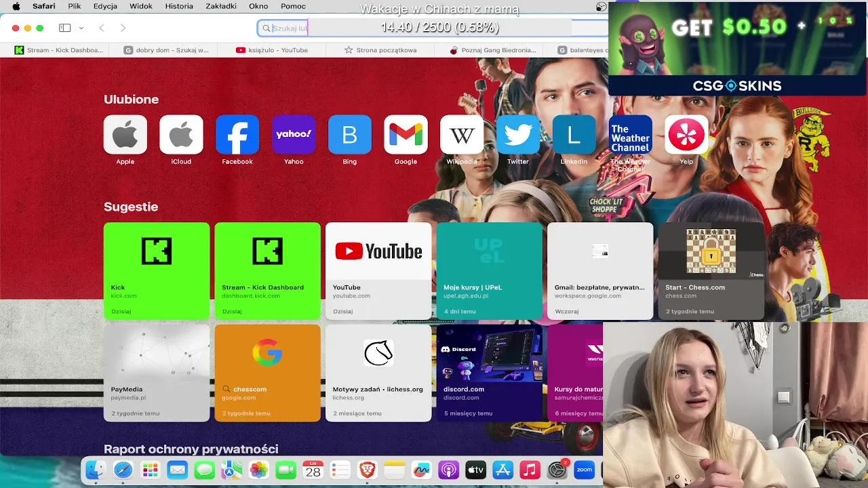This screenshot has width=868, height=488.
Task: Open the Stream - Kick Dashboard suggestion tile
Action: (x=267, y=270)
